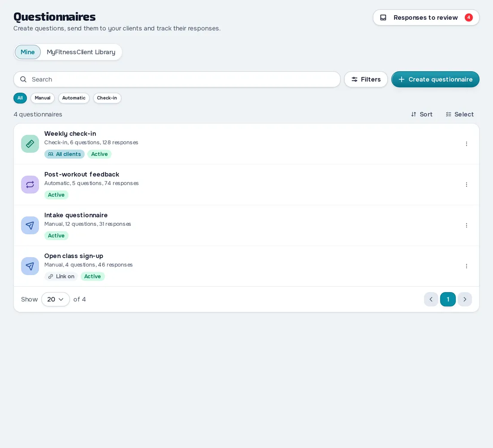Open the Filters panel
This screenshot has width=493, height=448.
tap(366, 79)
